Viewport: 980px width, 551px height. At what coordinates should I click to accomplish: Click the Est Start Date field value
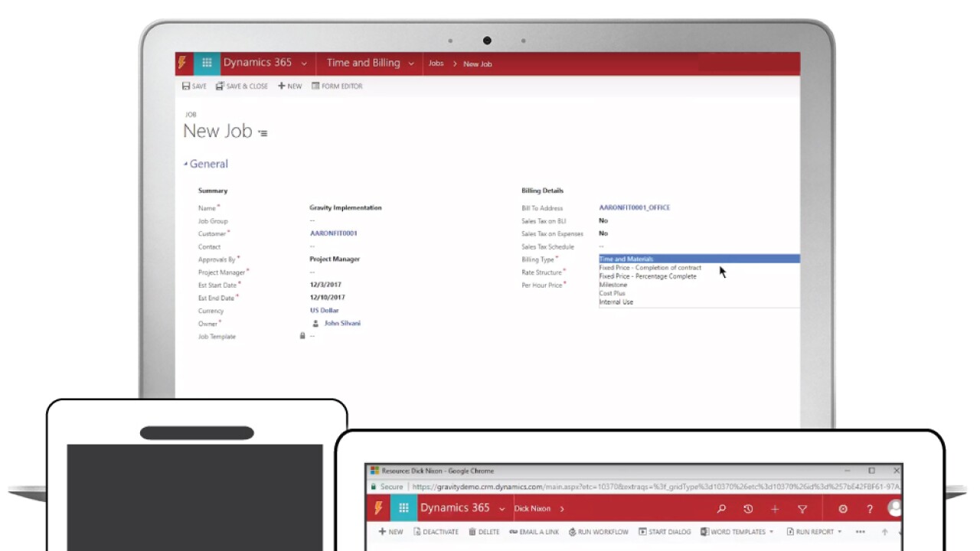(325, 285)
